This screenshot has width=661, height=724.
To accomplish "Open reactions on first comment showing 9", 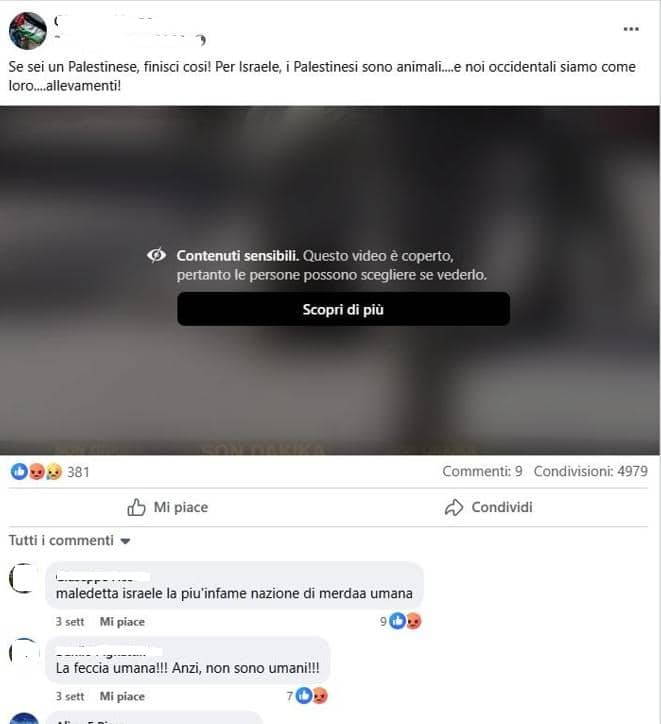I will [401, 621].
